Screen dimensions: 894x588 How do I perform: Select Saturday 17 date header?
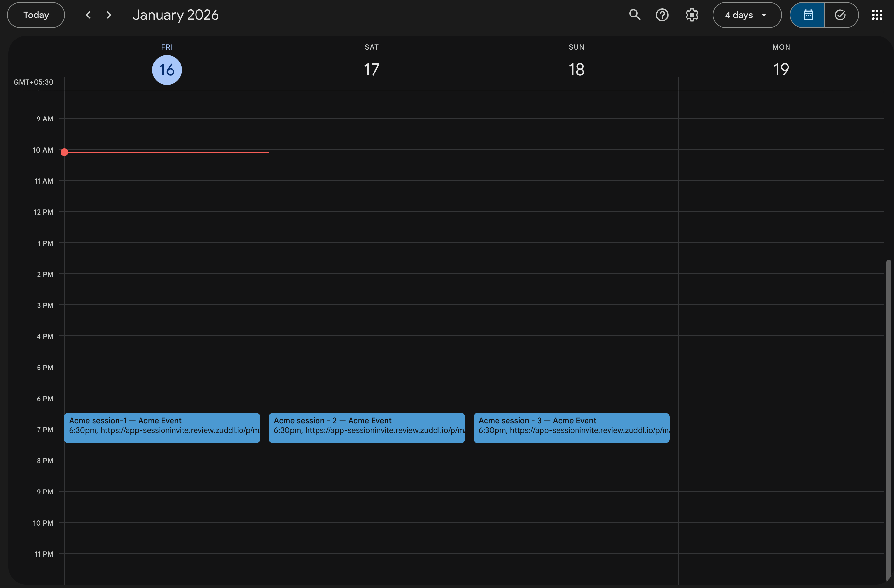click(x=372, y=70)
